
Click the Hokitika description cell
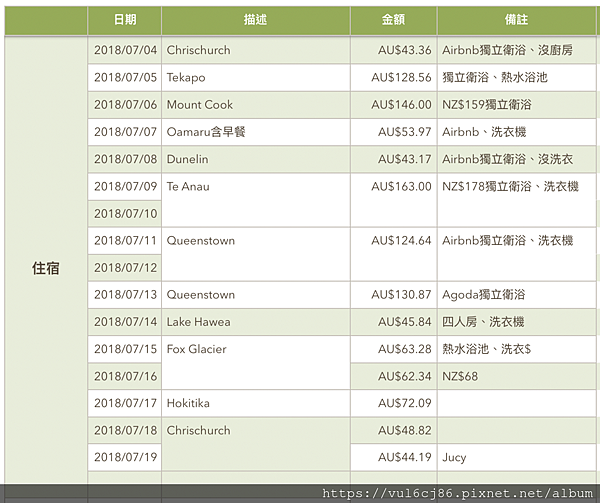tap(256, 403)
